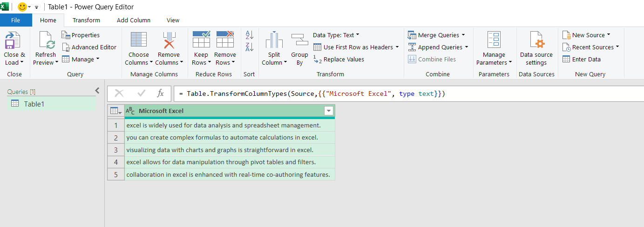Collapse the Queries pane
The image size is (644, 227).
click(97, 91)
